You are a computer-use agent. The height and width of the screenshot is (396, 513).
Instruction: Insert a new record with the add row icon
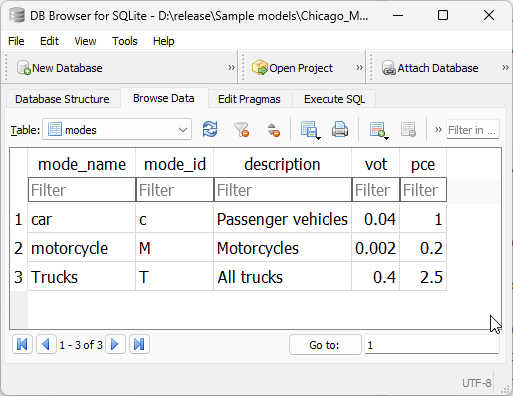click(x=379, y=129)
